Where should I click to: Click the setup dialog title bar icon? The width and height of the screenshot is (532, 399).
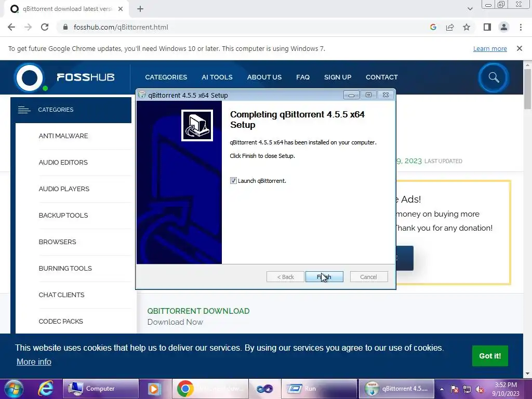(142, 95)
